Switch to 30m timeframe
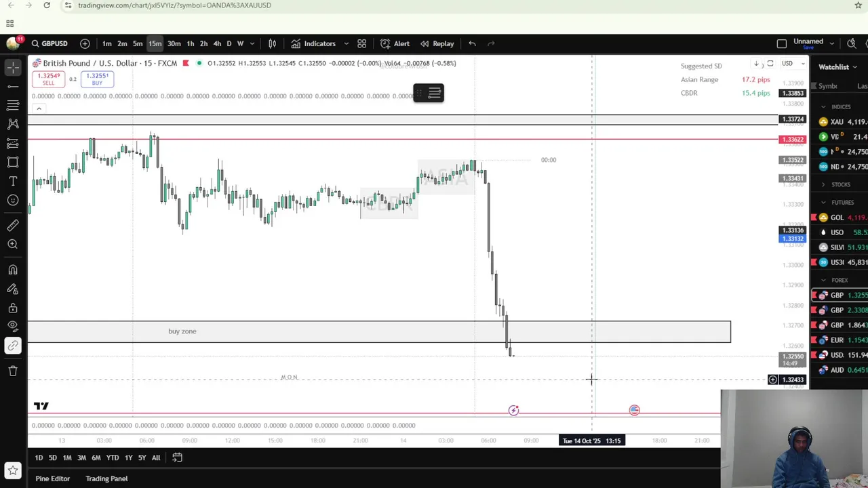The image size is (868, 488). (174, 43)
